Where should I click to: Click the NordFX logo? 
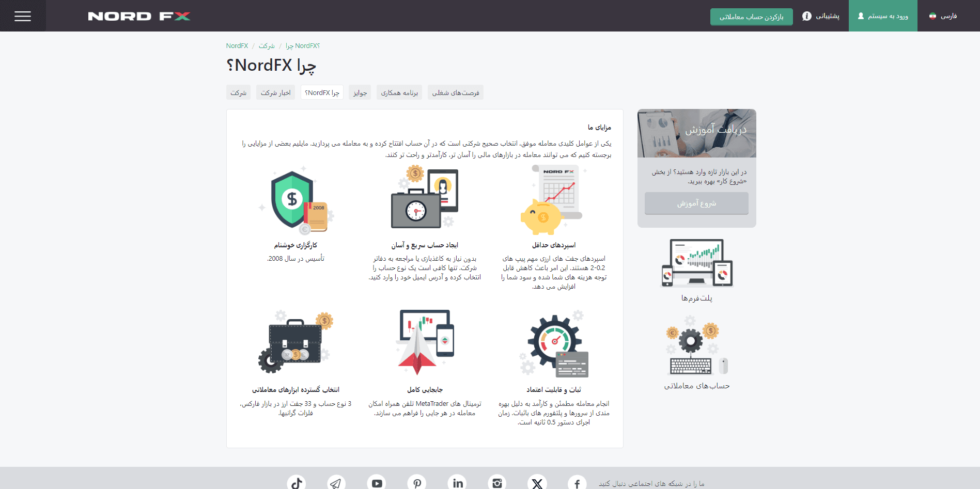139,16
